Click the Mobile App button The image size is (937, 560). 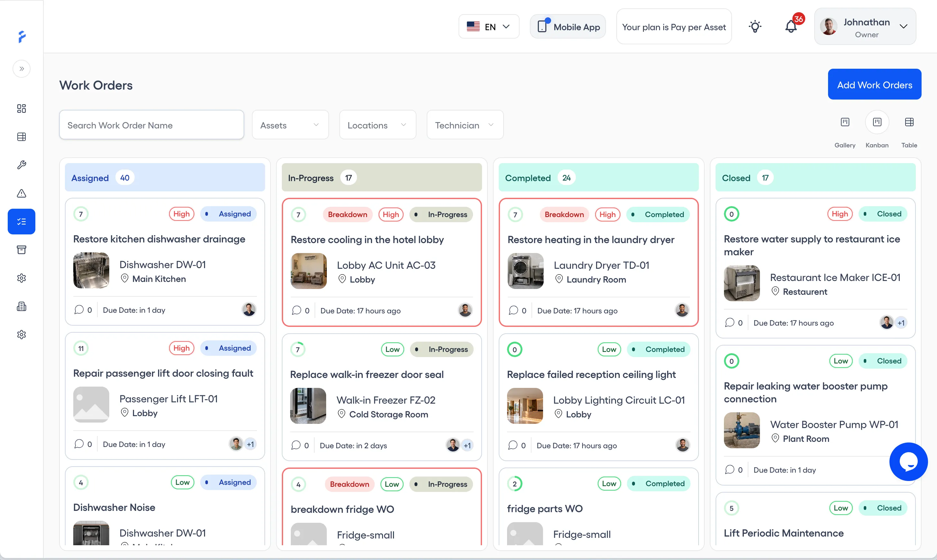pyautogui.click(x=568, y=26)
